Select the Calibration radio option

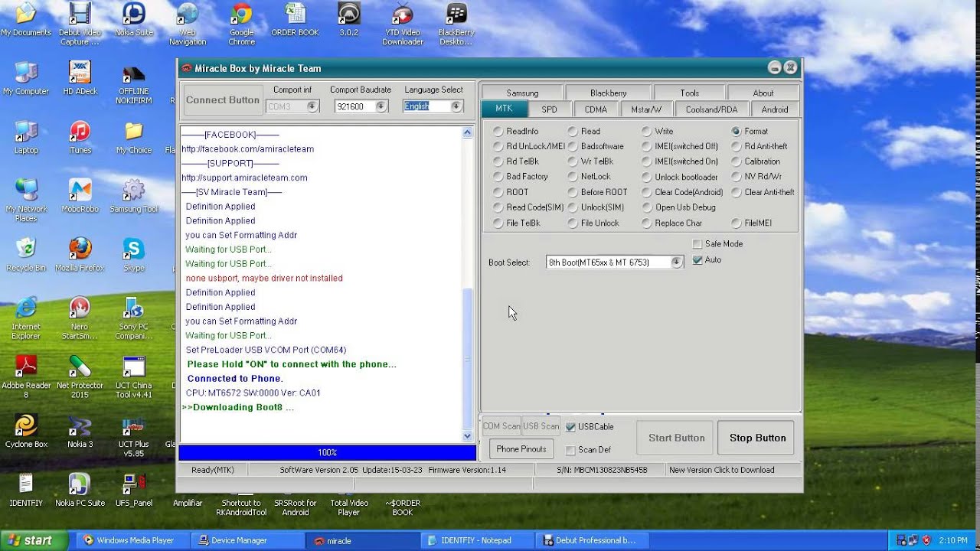756,161
